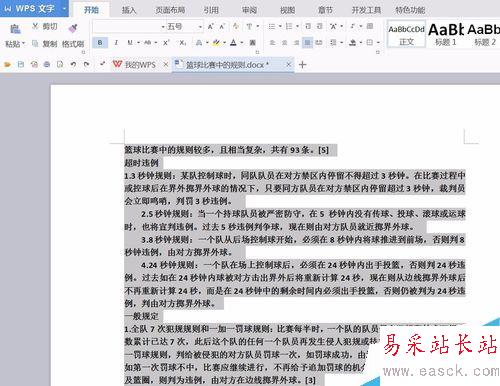Increase paragraph indent
This screenshot has width=500, height=386.
(319, 26)
